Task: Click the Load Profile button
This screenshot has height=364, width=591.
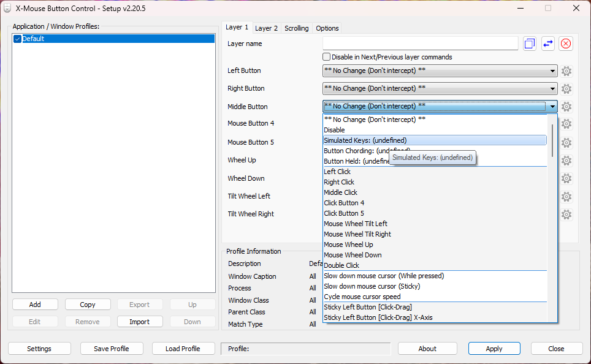Action: coord(183,349)
